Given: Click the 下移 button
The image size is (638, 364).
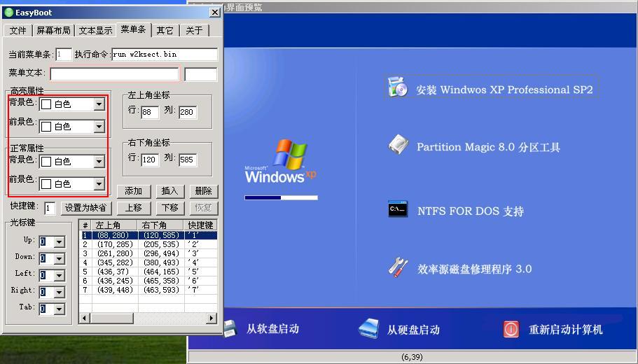Looking at the screenshot, I should [x=169, y=208].
